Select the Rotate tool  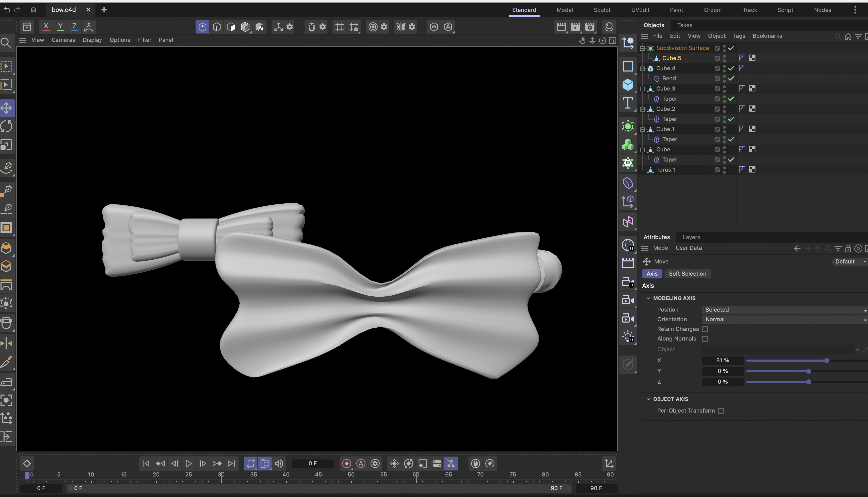tap(7, 127)
